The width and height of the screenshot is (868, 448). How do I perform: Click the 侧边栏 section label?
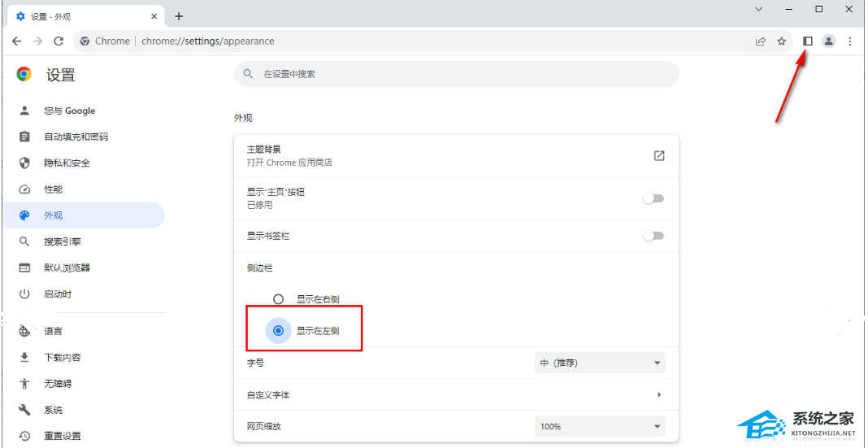259,268
